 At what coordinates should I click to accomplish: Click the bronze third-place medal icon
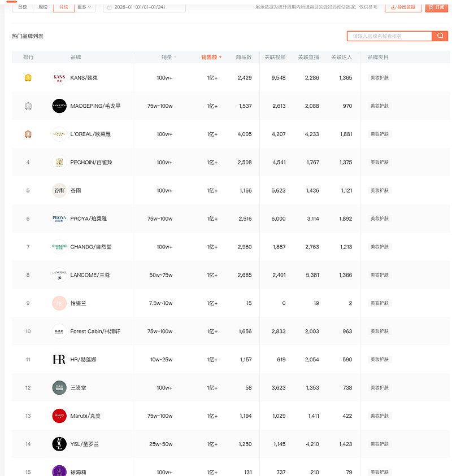(x=28, y=134)
